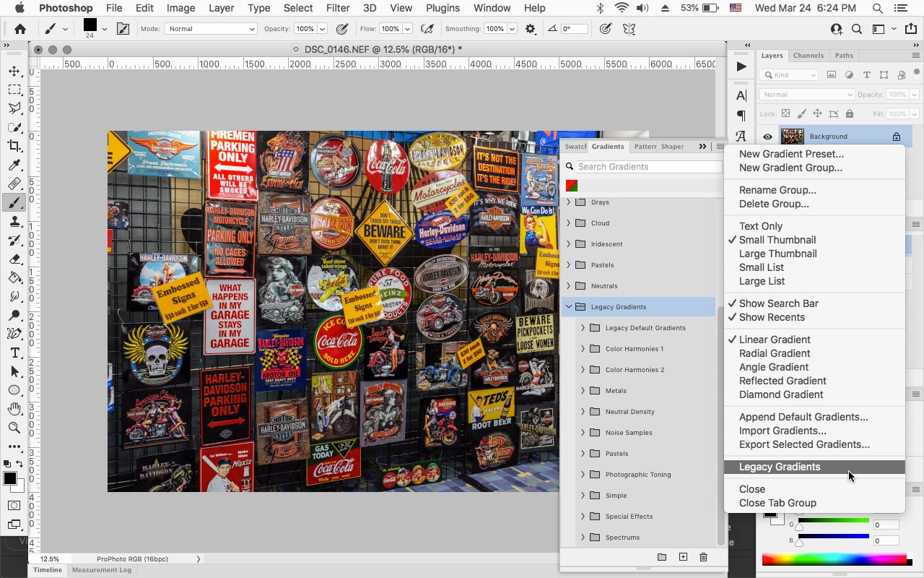Click the Background layer thumbnail
The width and height of the screenshot is (924, 578).
[793, 137]
